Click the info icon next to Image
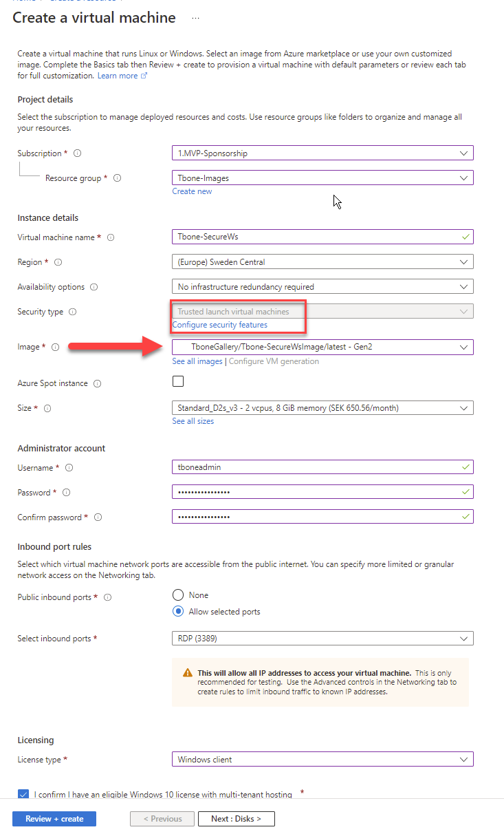Image resolution: width=504 pixels, height=834 pixels. [56, 347]
